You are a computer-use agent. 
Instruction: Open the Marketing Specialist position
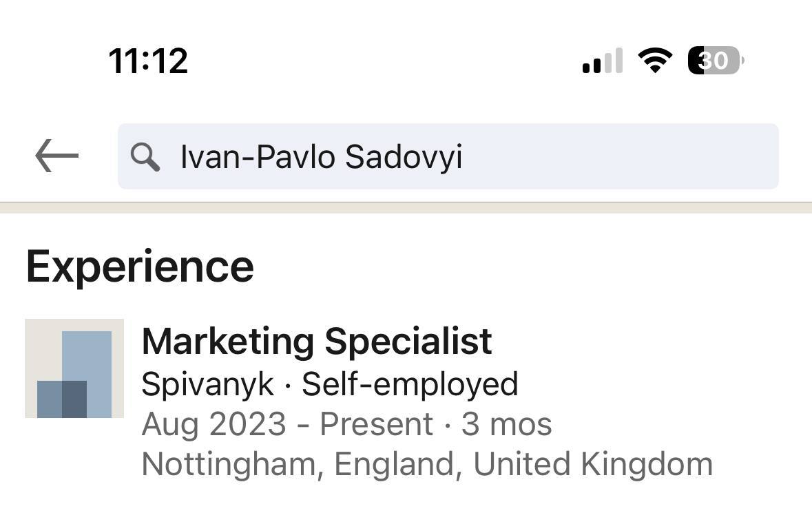click(316, 341)
